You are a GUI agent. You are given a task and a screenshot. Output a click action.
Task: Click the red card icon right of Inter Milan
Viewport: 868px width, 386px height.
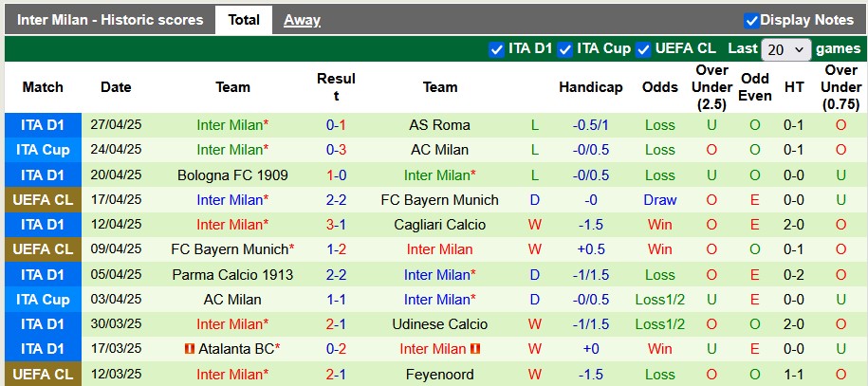(476, 349)
